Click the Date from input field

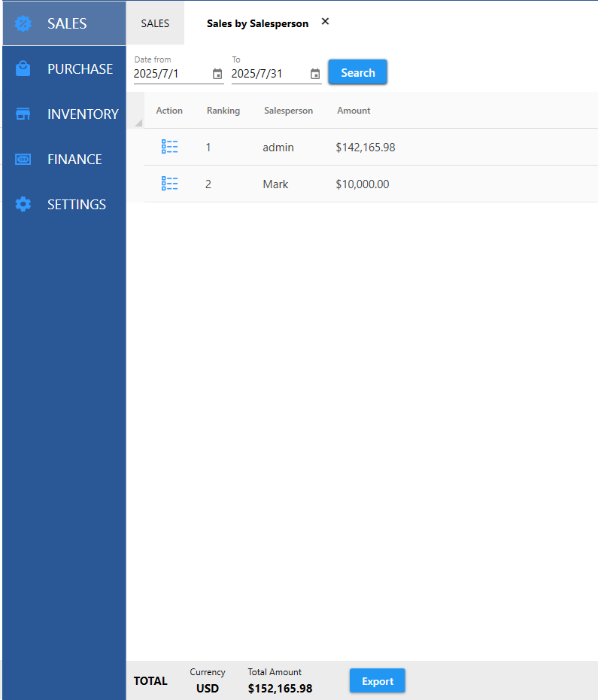171,74
